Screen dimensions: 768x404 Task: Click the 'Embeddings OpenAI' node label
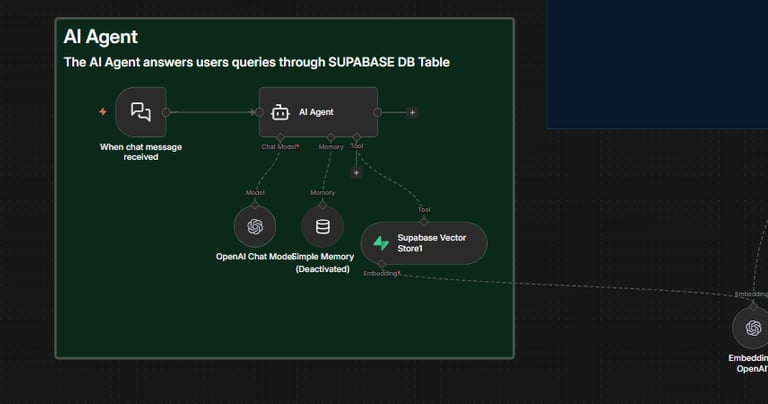coord(748,363)
